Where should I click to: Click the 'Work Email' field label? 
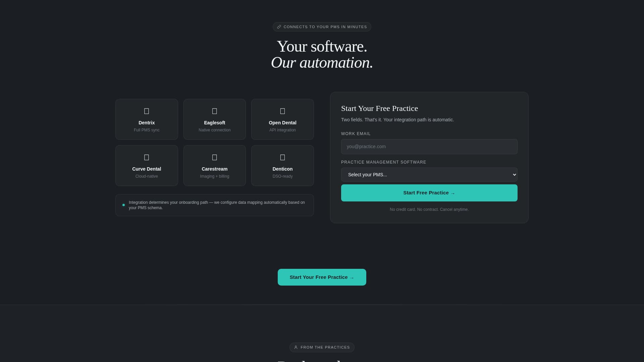coord(356,134)
